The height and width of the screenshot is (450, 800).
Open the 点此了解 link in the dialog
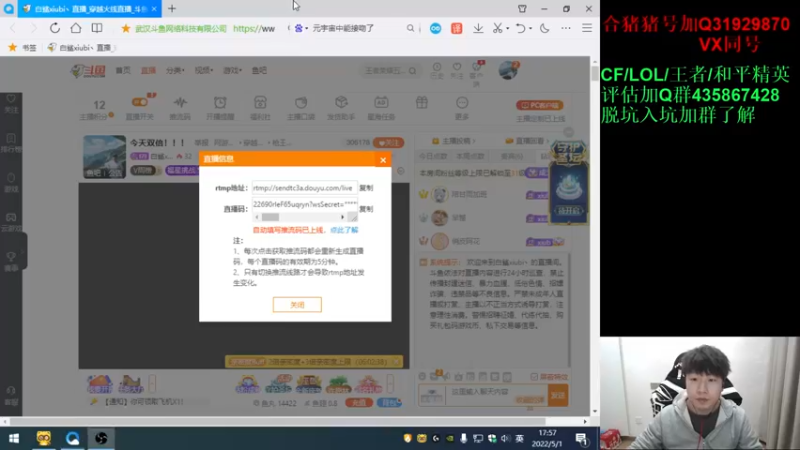pos(344,230)
